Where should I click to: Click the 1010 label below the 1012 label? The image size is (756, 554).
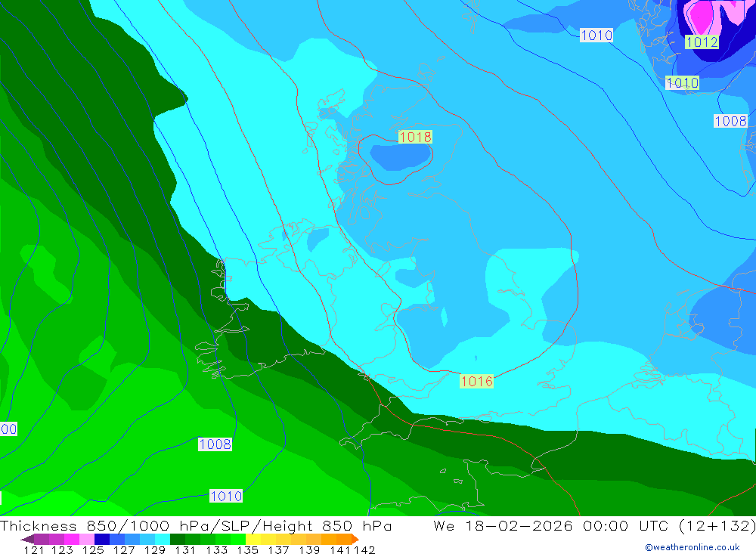[682, 83]
